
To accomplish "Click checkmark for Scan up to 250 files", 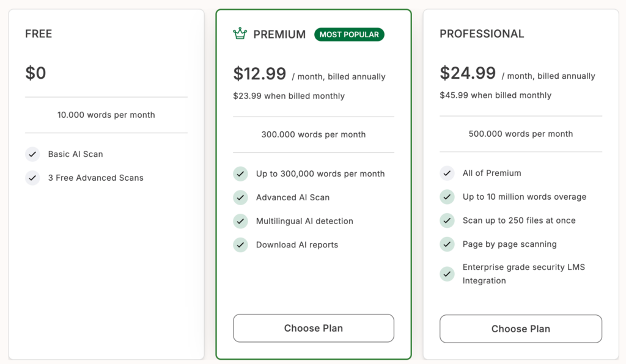I will (x=447, y=220).
